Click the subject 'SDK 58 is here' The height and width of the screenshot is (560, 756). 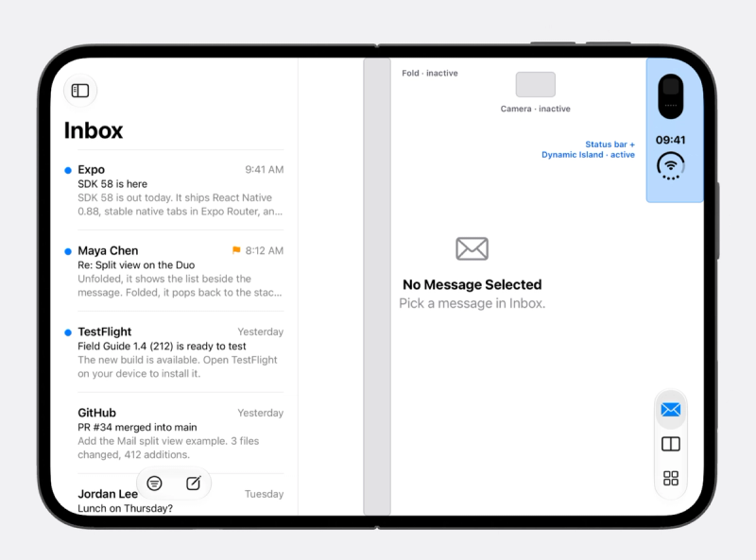(112, 184)
